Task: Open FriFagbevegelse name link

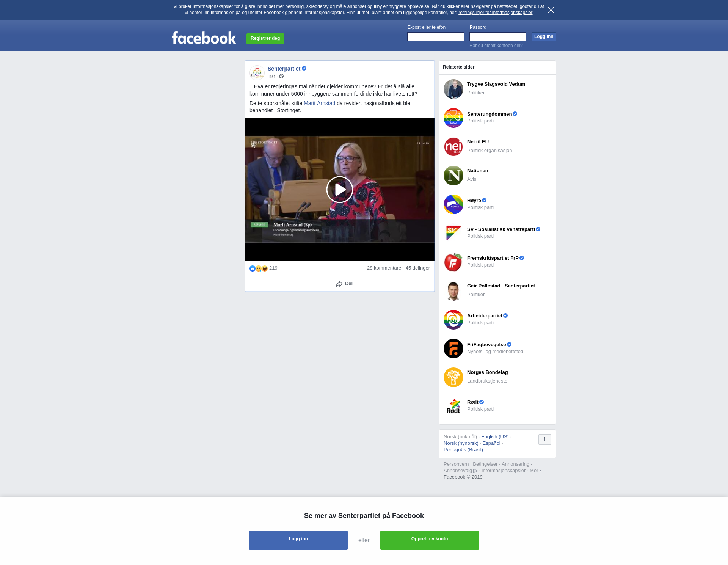Action: click(486, 345)
